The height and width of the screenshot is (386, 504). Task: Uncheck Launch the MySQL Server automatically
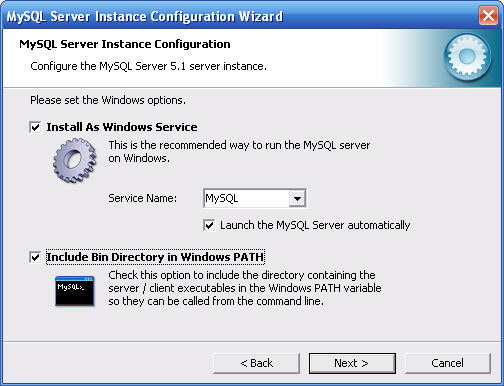point(209,225)
